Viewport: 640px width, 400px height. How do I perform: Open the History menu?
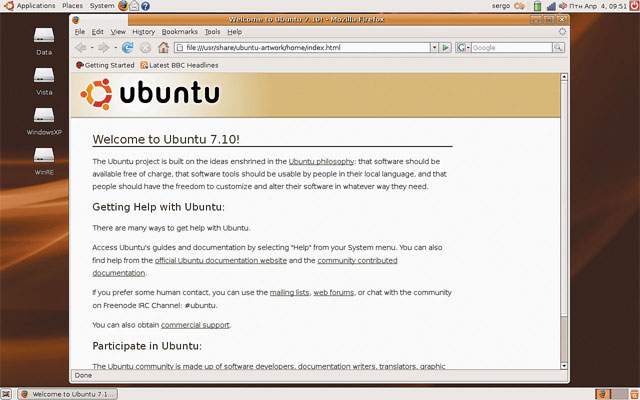tap(143, 32)
